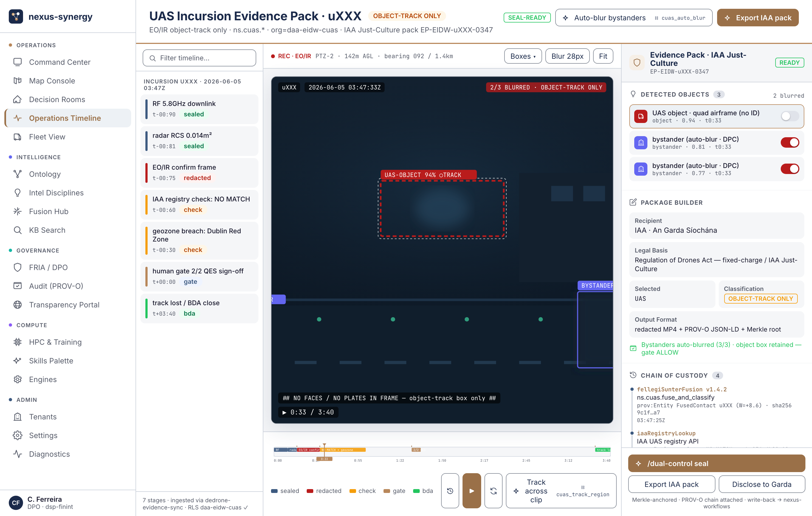This screenshot has height=516, width=812.
Task: Open Intel Disciplines
Action: click(x=67, y=193)
